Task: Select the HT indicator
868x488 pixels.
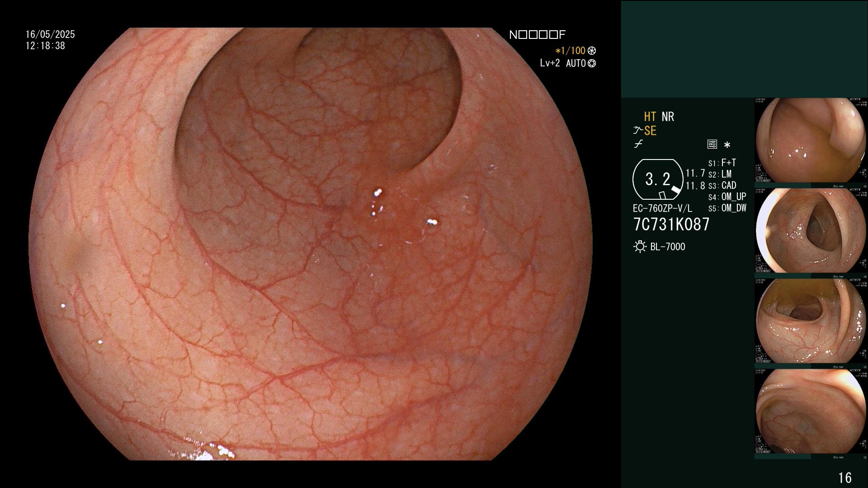Action: [650, 117]
